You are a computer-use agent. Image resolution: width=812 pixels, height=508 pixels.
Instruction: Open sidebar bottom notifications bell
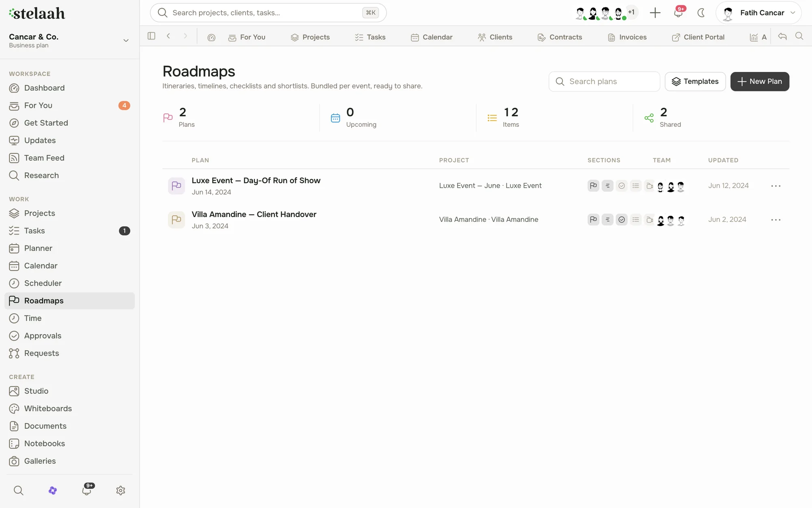point(87,490)
